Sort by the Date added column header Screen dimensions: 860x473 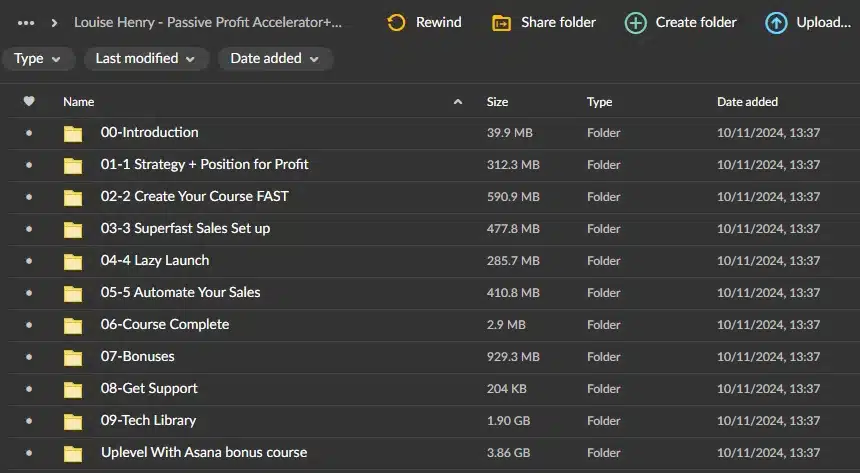747,102
